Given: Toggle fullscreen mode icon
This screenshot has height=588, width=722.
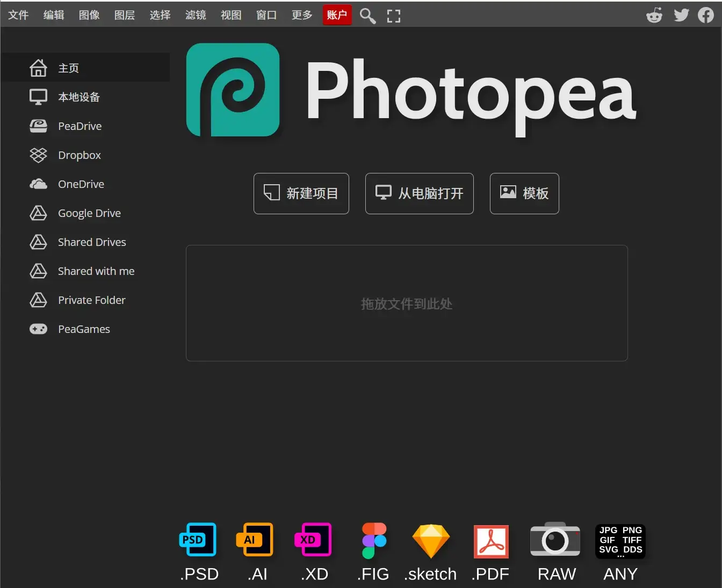Looking at the screenshot, I should tap(394, 16).
